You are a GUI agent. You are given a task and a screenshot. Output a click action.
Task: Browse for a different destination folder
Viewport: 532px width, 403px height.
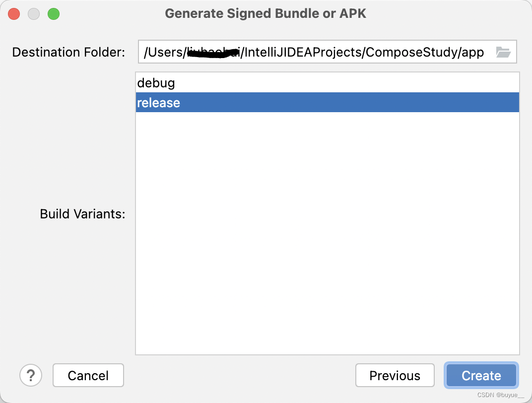[503, 52]
